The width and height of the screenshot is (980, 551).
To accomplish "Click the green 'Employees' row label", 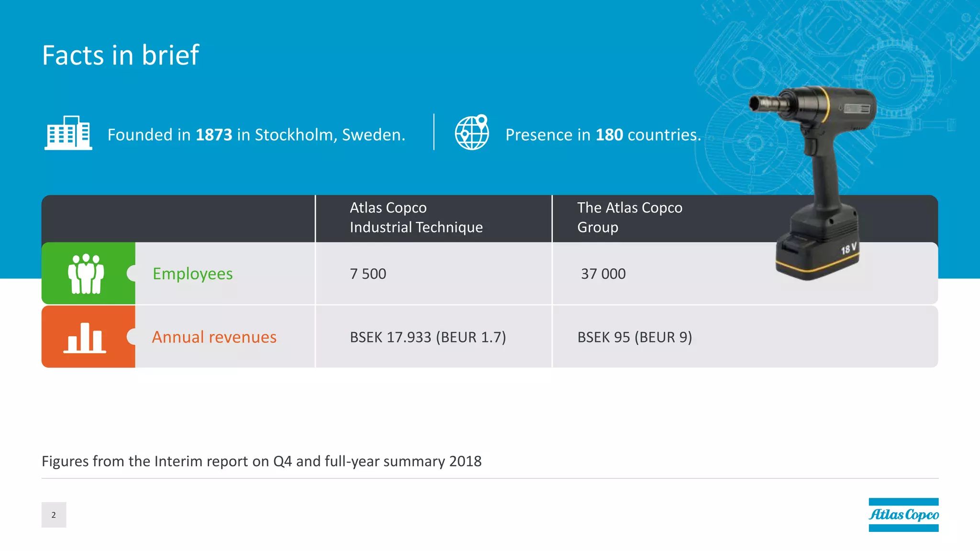I will (192, 274).
